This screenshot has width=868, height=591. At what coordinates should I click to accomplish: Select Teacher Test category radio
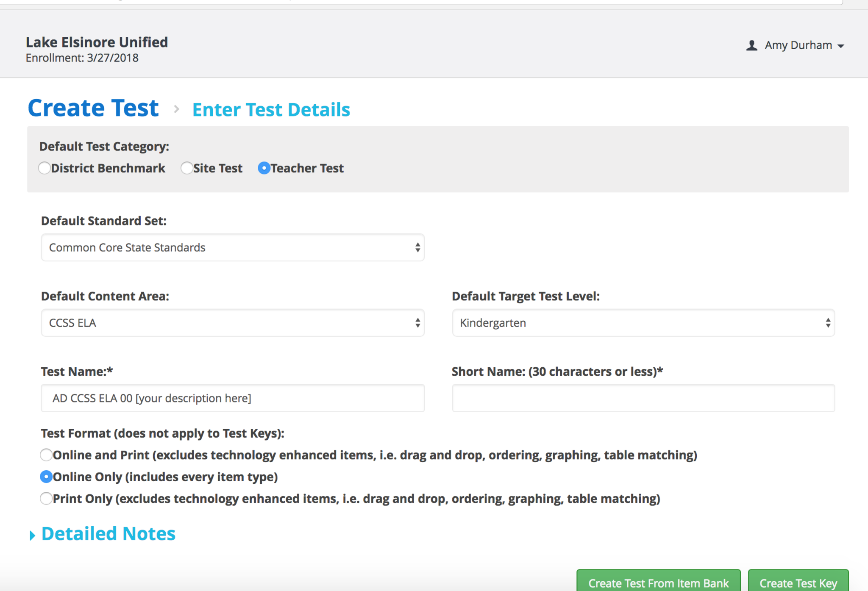[264, 168]
